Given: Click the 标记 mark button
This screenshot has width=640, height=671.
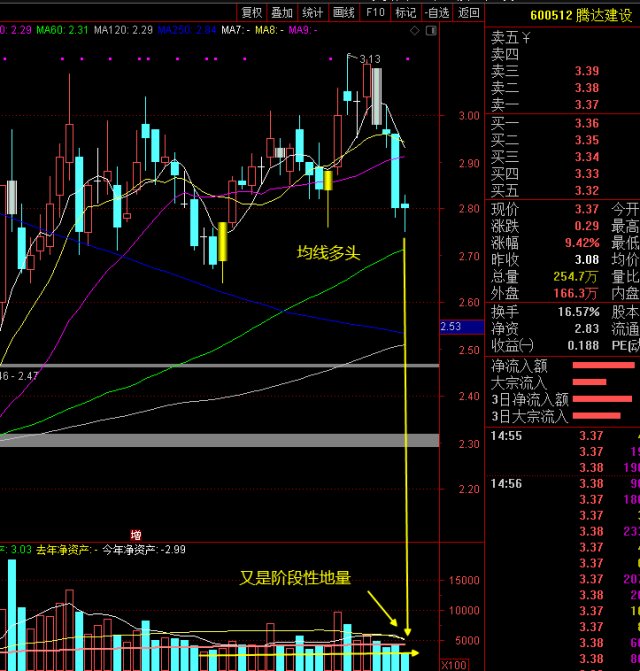Looking at the screenshot, I should (405, 12).
